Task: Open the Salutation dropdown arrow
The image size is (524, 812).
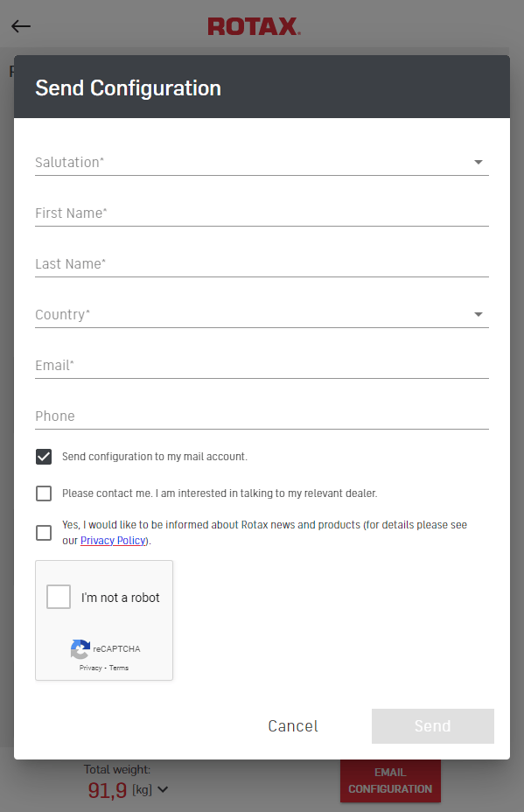Action: (x=479, y=162)
